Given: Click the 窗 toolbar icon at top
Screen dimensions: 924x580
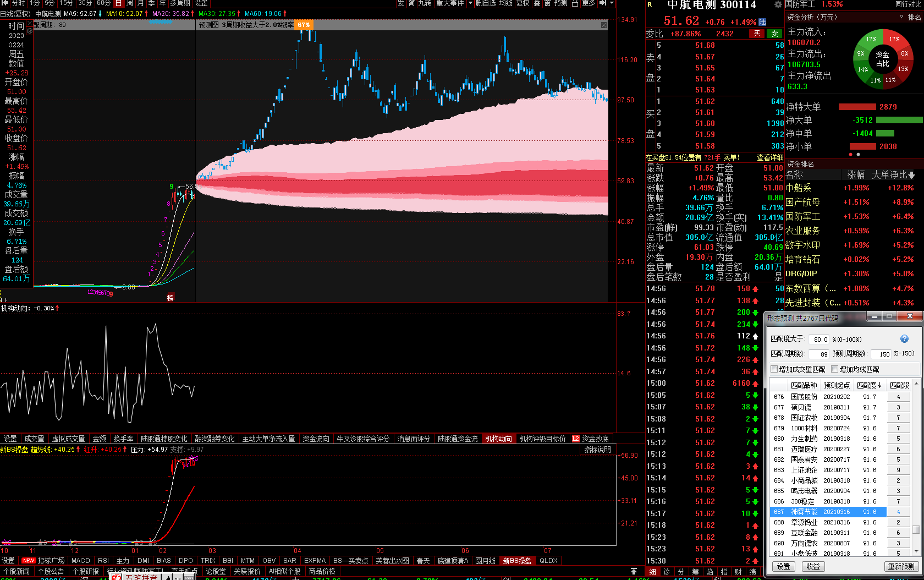Looking at the screenshot, I should [x=547, y=3].
